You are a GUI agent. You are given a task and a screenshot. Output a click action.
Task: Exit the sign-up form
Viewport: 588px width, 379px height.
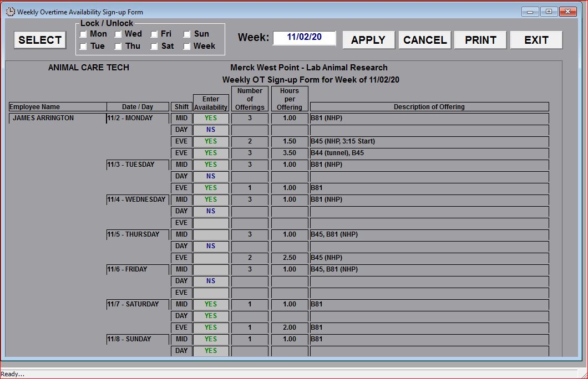[x=536, y=40]
